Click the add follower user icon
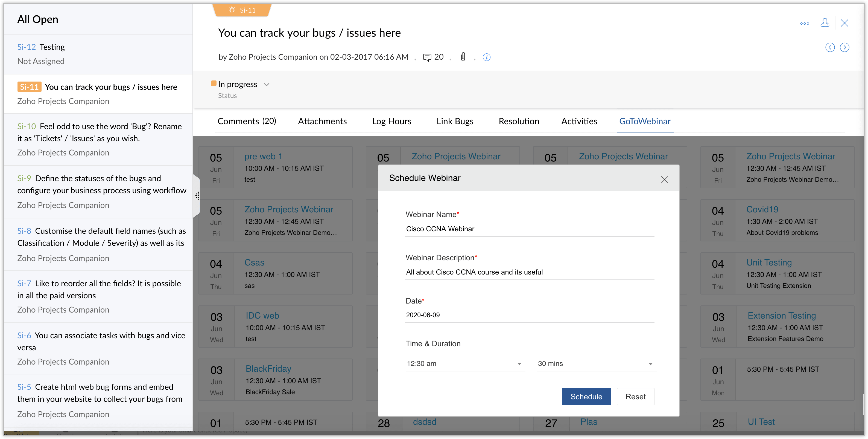 point(825,23)
